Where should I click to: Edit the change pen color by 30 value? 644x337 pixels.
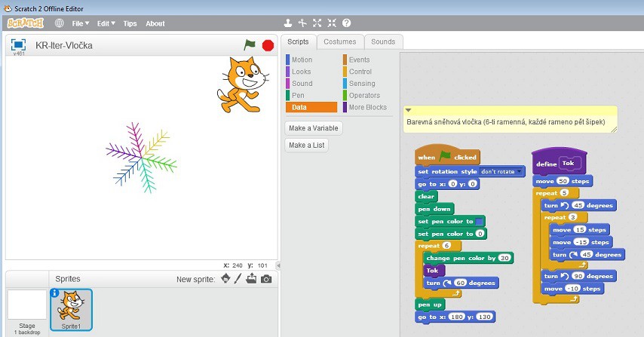point(504,258)
